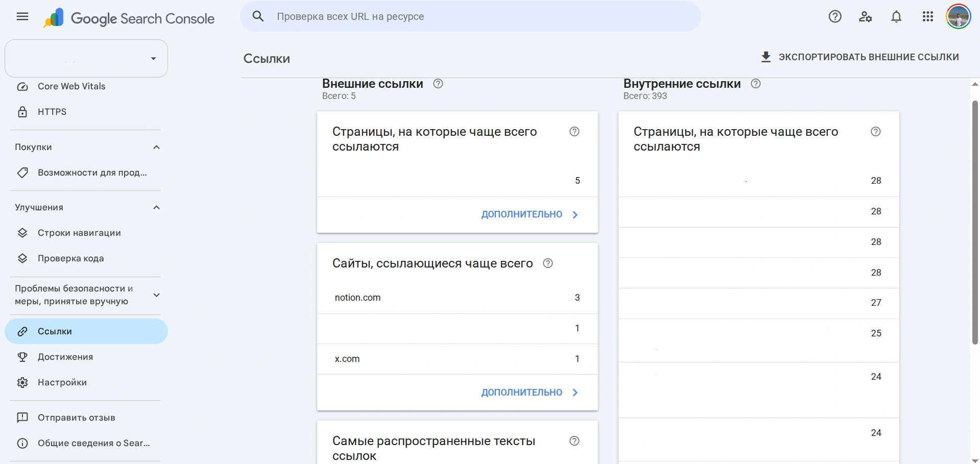This screenshot has width=980, height=464.
Task: Click help icon next to Внутренние ссылки
Action: [x=756, y=84]
